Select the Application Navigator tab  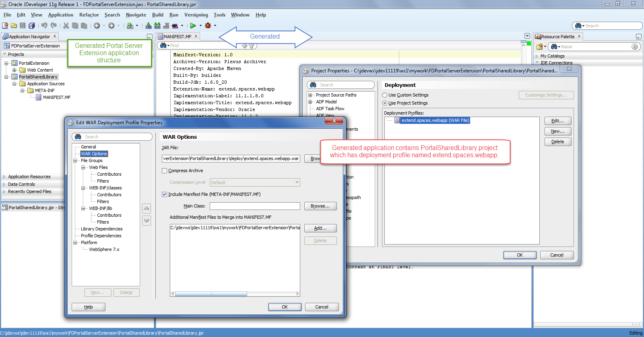(x=29, y=37)
